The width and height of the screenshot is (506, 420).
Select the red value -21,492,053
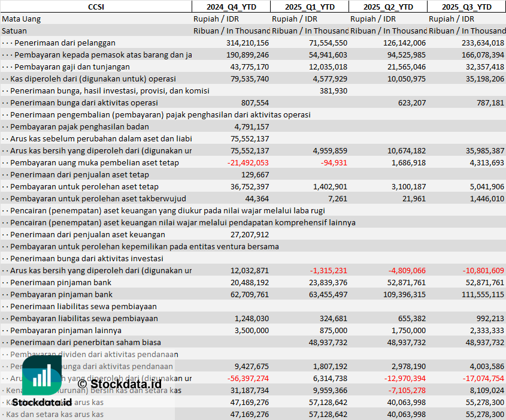pos(248,162)
